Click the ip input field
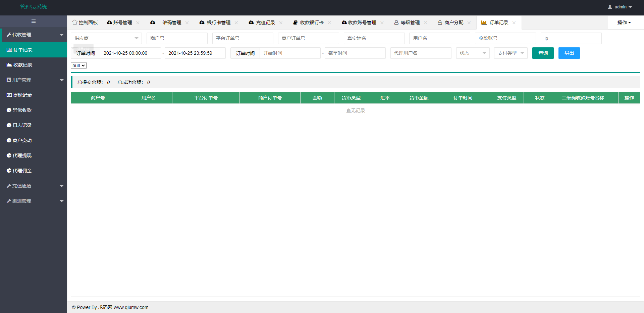This screenshot has width=644, height=313. [x=571, y=38]
